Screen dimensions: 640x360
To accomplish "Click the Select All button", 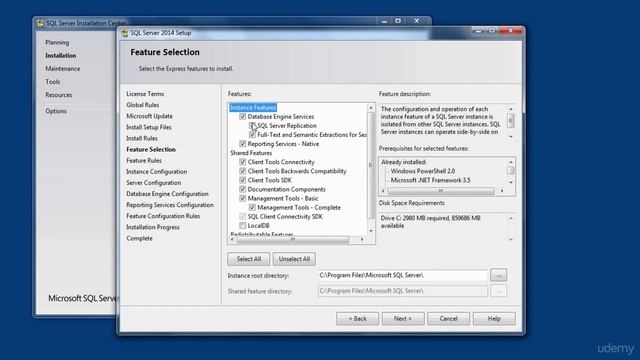I will (x=249, y=259).
